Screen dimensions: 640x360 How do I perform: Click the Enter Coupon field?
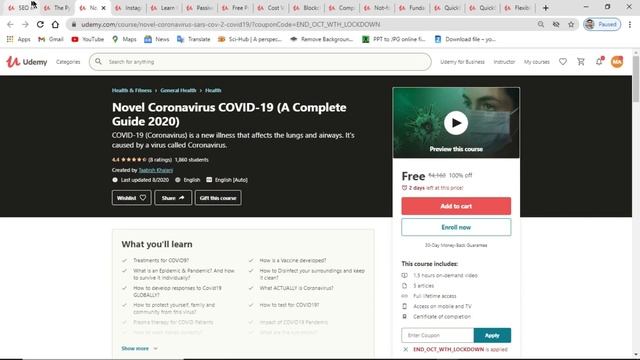[x=438, y=336]
